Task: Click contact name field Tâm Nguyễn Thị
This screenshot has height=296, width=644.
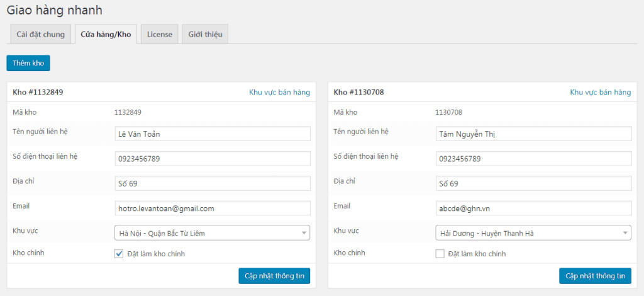Action: coord(533,134)
